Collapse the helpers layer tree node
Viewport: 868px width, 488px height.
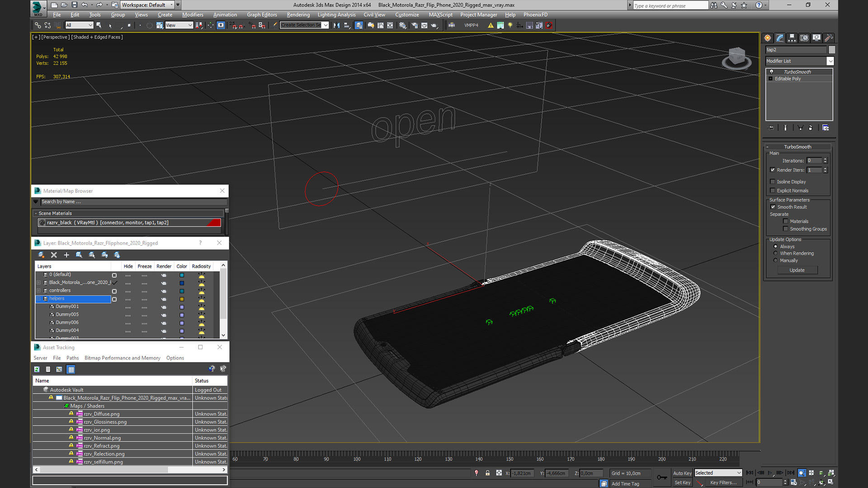39,299
